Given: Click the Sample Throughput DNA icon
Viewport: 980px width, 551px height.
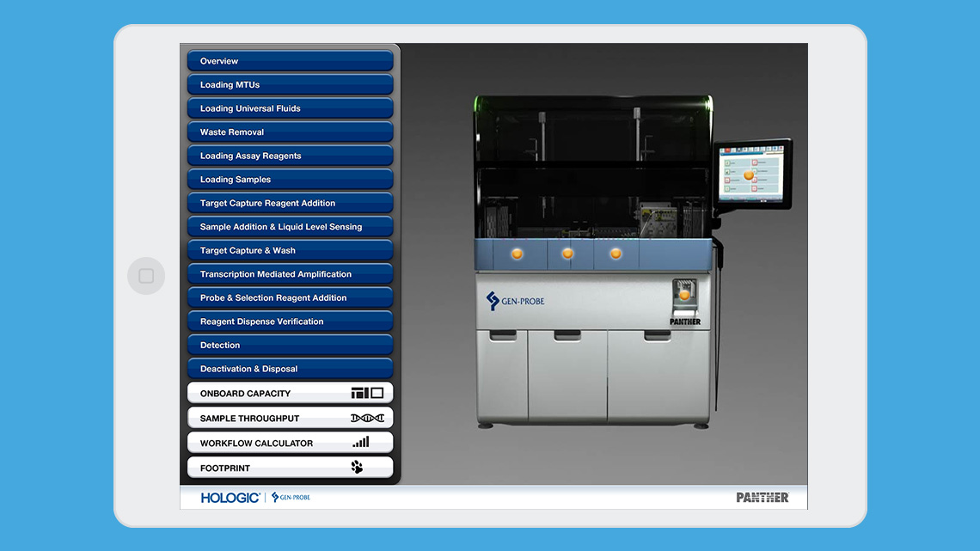Looking at the screenshot, I should 368,418.
